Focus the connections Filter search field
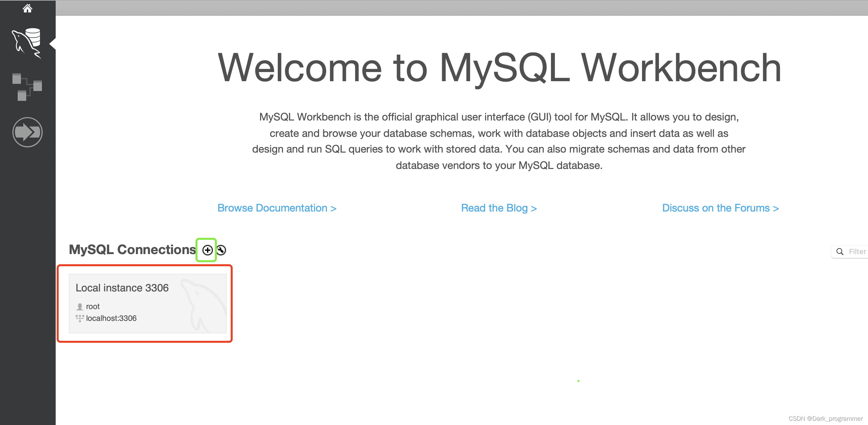This screenshot has height=425, width=868. point(850,251)
